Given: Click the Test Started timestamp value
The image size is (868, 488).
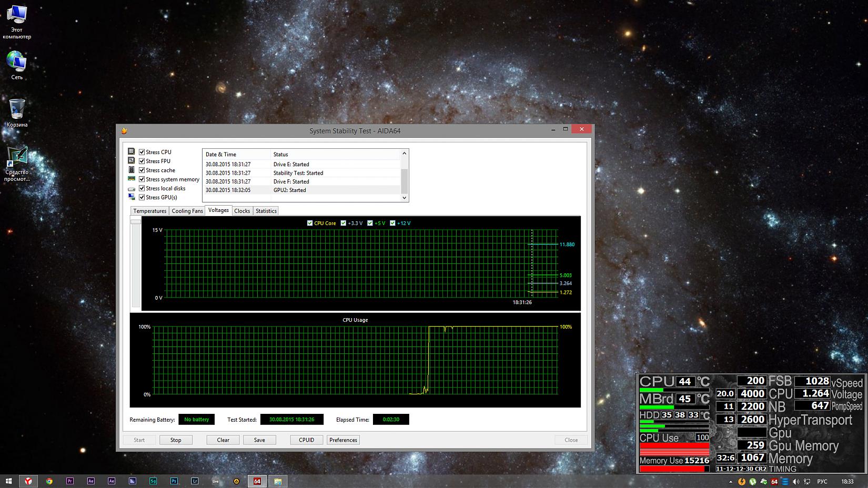Looking at the screenshot, I should click(292, 420).
